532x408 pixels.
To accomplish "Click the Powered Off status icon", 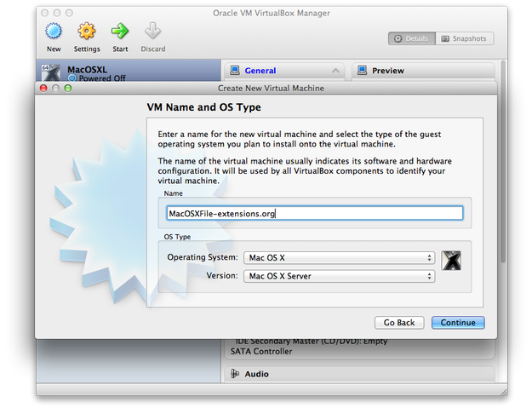I will 72,78.
